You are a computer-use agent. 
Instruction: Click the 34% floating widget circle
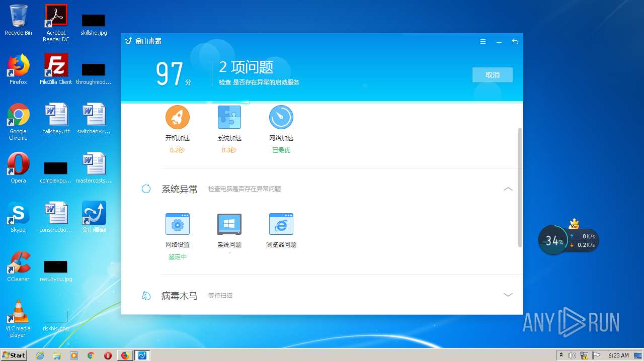click(554, 241)
